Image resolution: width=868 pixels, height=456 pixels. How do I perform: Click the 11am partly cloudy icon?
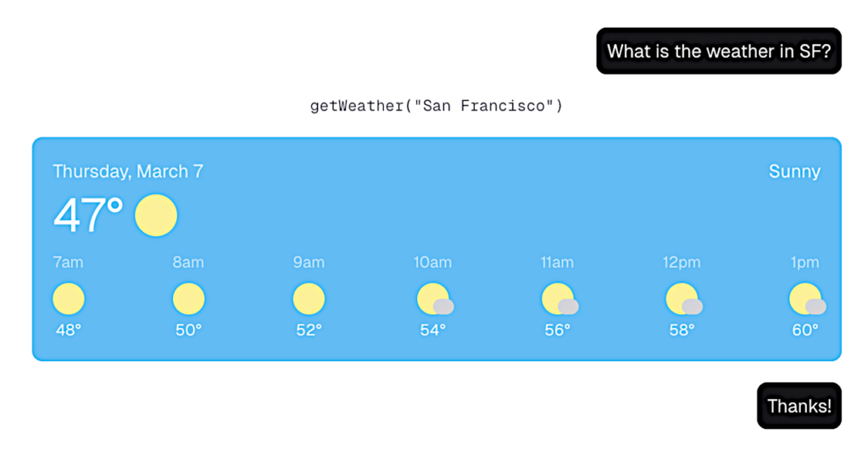tap(559, 300)
